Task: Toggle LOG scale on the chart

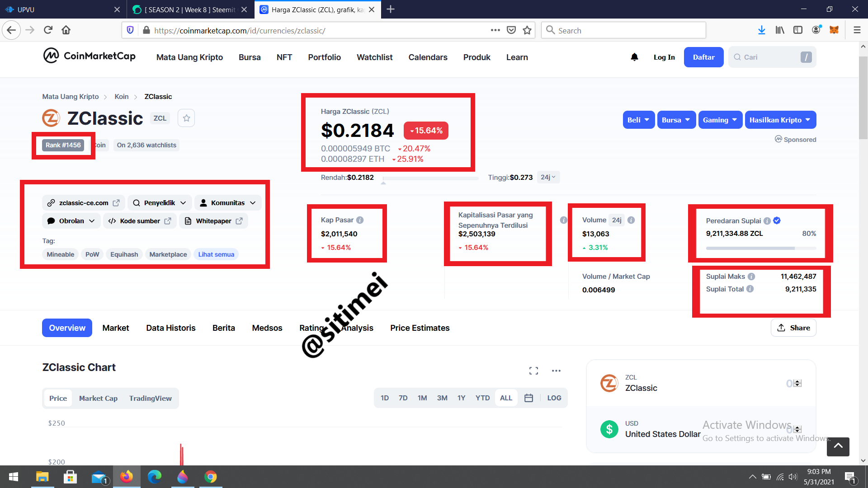Action: click(x=554, y=398)
